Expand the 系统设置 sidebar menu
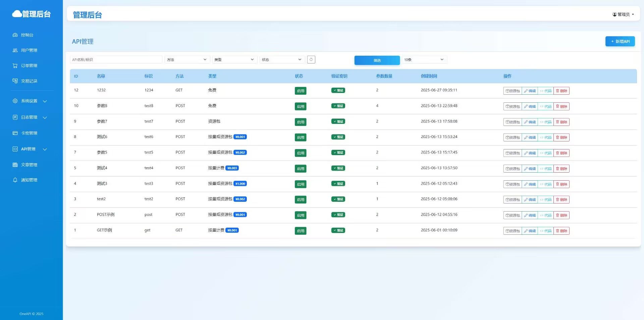Screen dimensions: 644x320 [x=30, y=101]
